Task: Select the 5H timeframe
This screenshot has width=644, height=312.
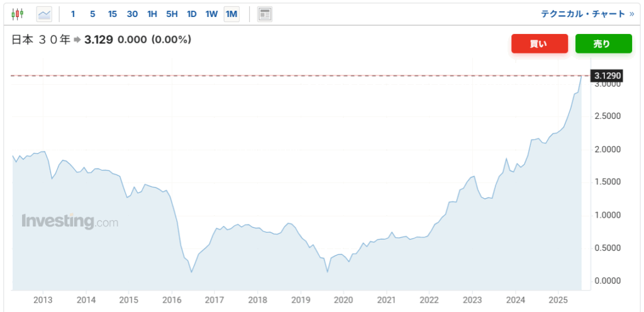Action: (x=172, y=14)
